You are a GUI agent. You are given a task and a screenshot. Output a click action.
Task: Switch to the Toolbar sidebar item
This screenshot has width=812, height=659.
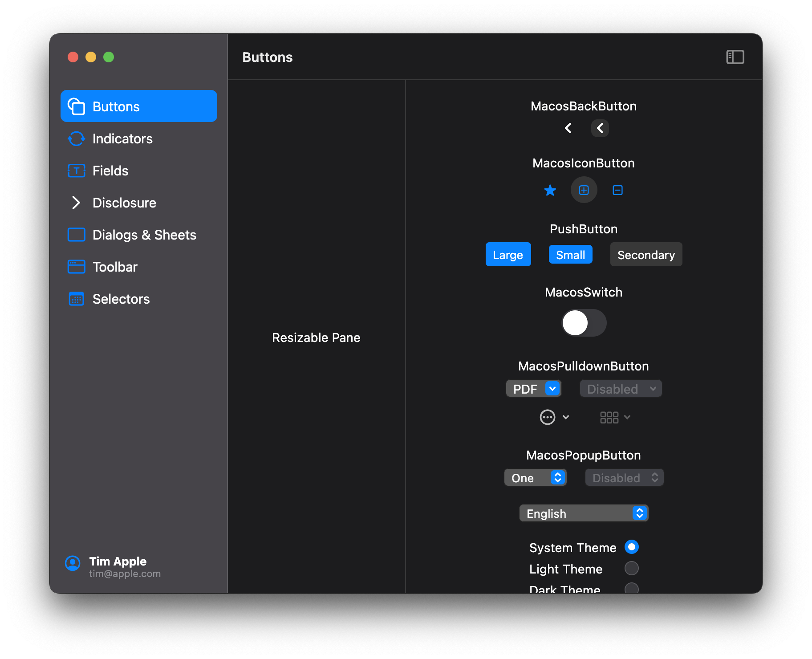pyautogui.click(x=139, y=267)
